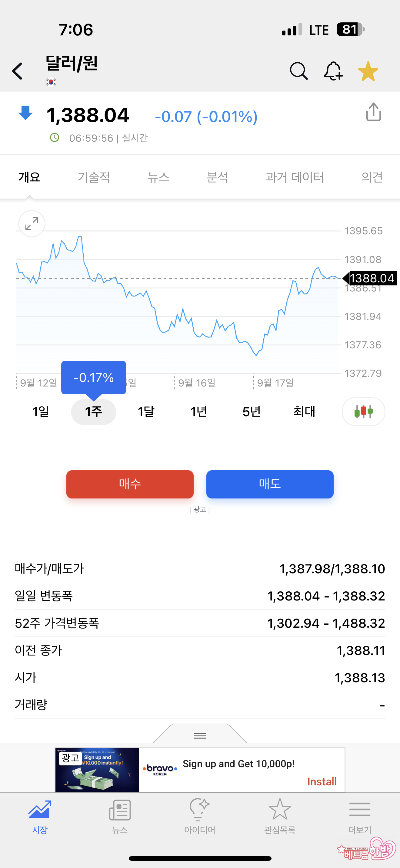Open the 뉴스 bottom navigation icon

tap(120, 815)
